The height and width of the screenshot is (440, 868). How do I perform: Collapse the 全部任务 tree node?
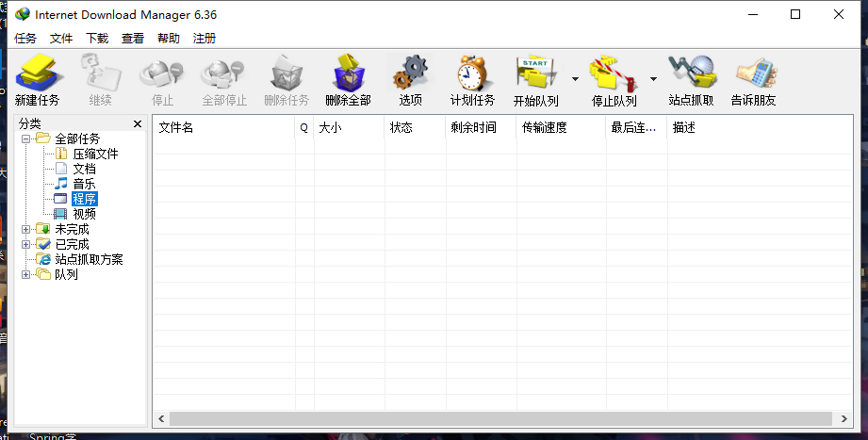click(25, 139)
